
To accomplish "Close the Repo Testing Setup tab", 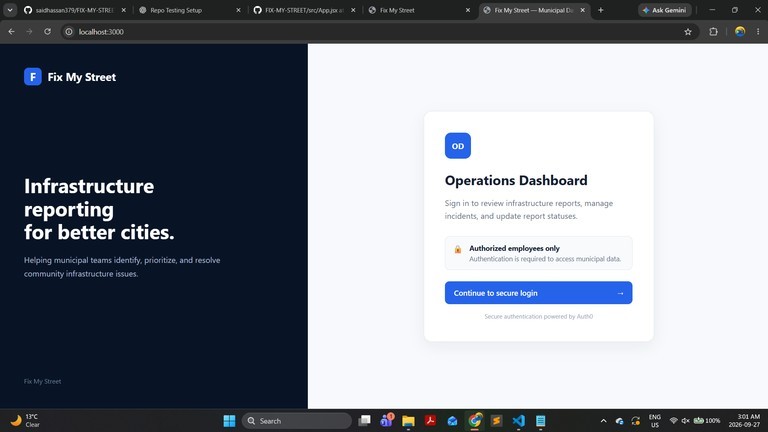I will [x=239, y=10].
